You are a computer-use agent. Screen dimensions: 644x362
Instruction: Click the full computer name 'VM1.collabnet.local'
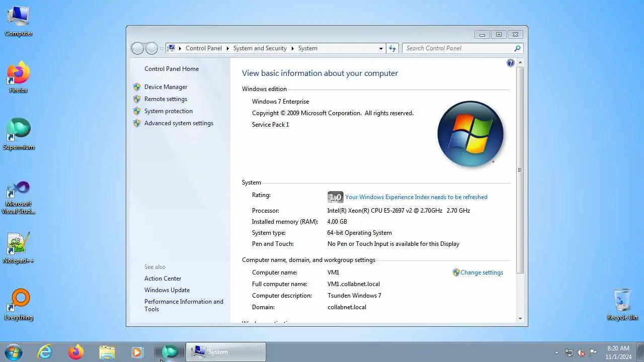click(x=353, y=284)
